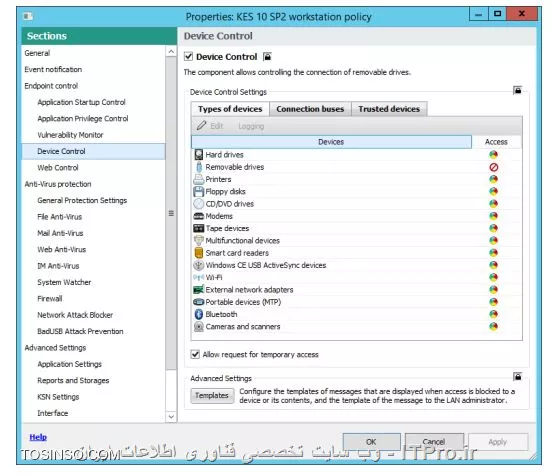
Task: Click the Printers device icon
Action: click(x=199, y=179)
